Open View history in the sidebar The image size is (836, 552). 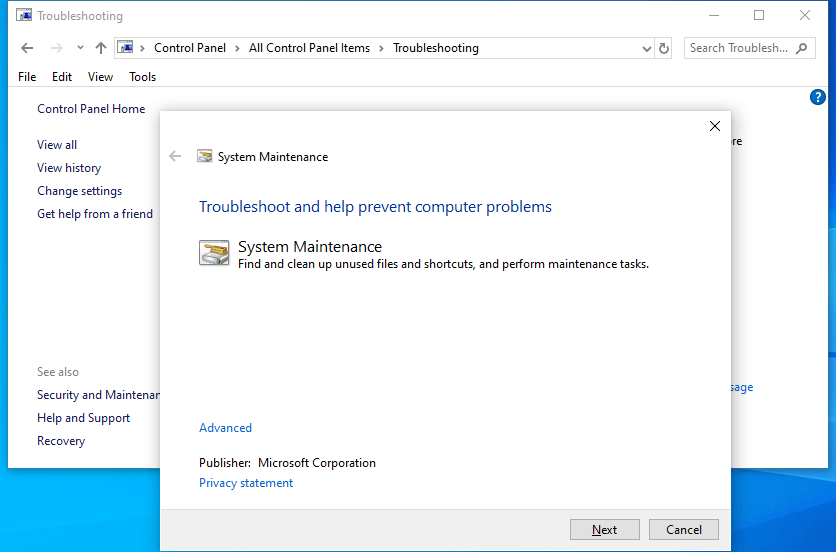coord(69,168)
